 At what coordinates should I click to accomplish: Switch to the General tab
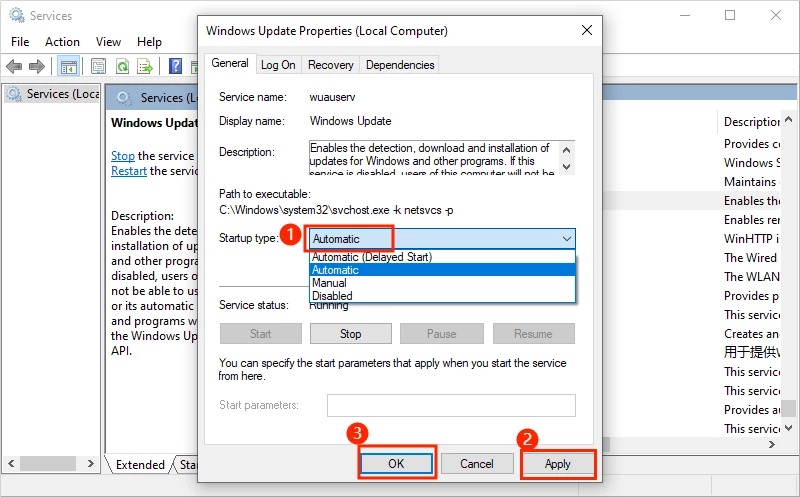point(230,63)
